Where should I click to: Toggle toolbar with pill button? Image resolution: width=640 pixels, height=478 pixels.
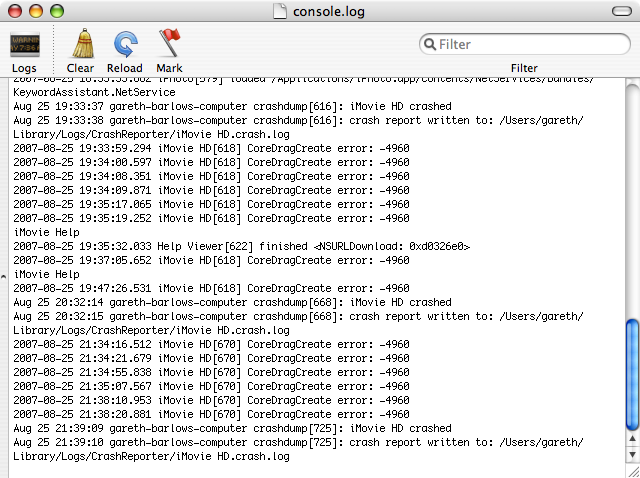[622, 11]
